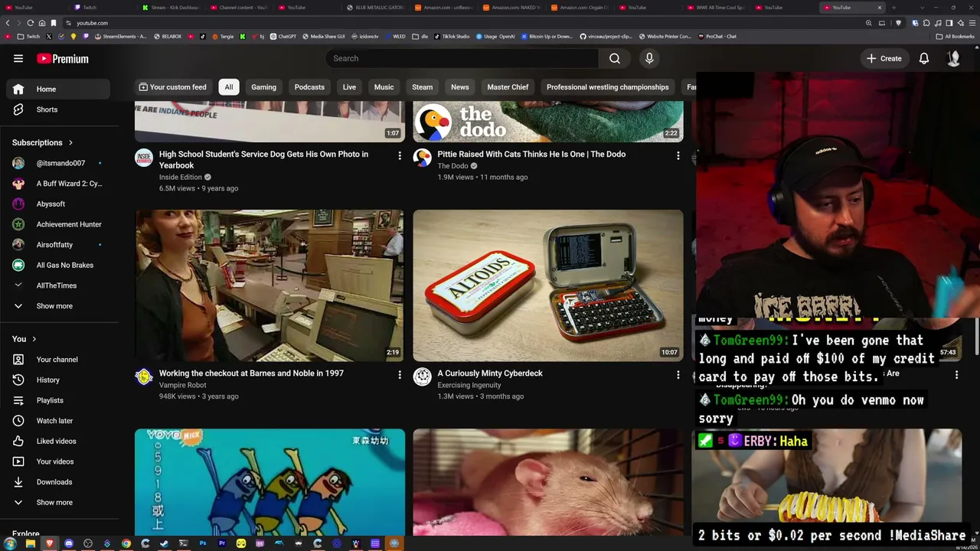Show more subscriptions in the sidebar
The height and width of the screenshot is (551, 980).
pos(58,306)
